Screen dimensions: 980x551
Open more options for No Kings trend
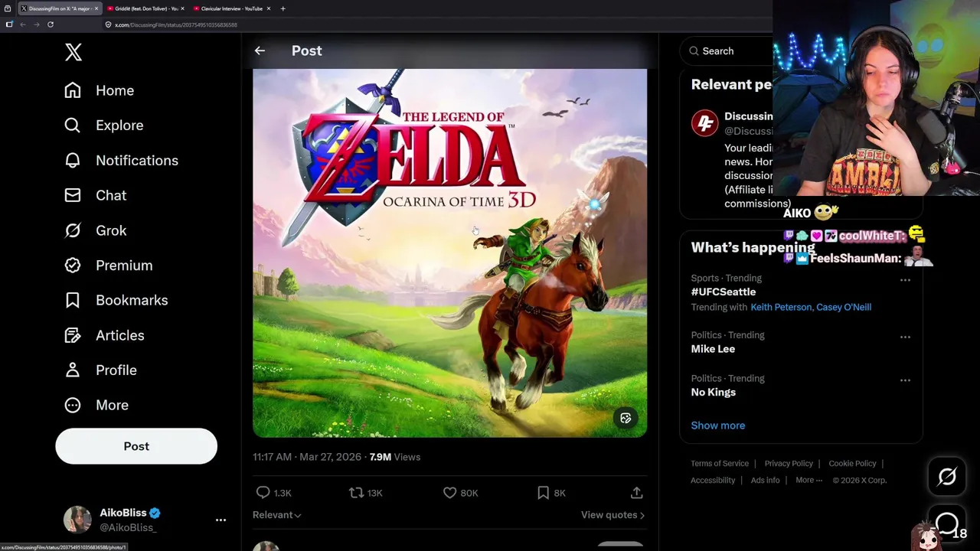coord(905,380)
